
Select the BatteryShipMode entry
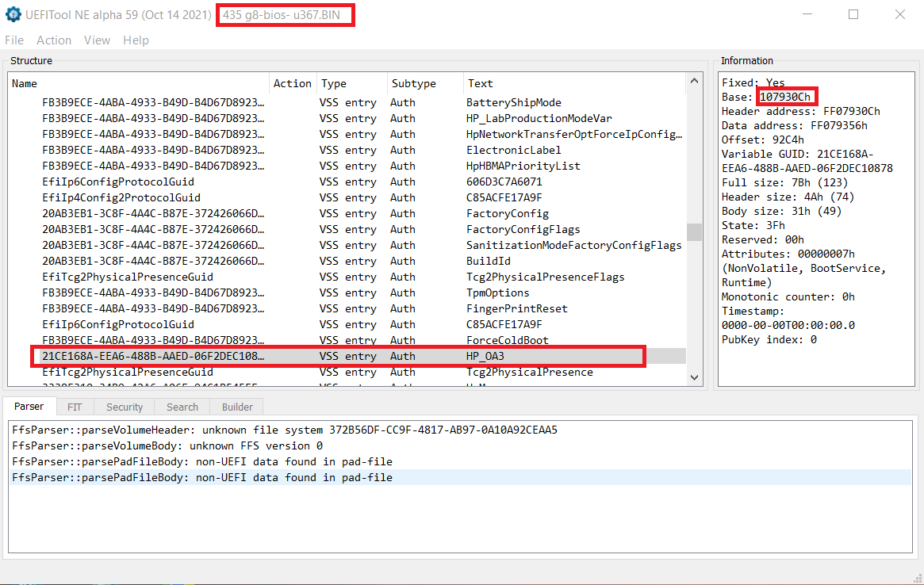tap(347, 102)
